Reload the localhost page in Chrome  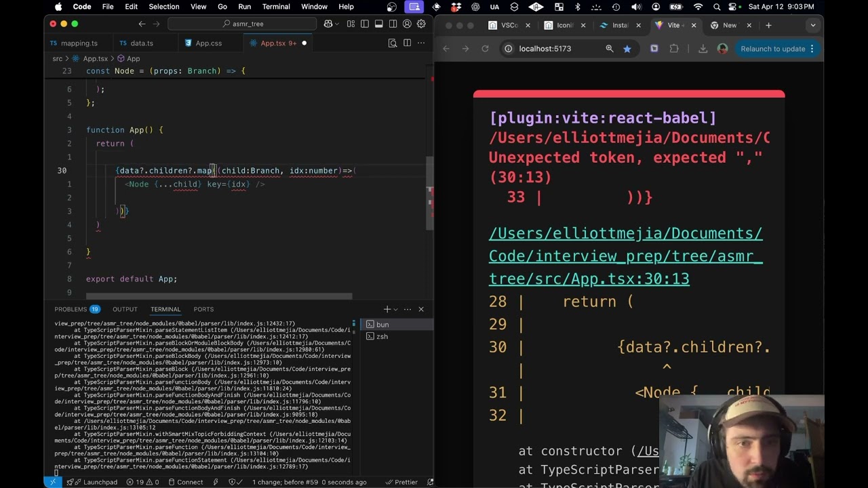point(485,49)
